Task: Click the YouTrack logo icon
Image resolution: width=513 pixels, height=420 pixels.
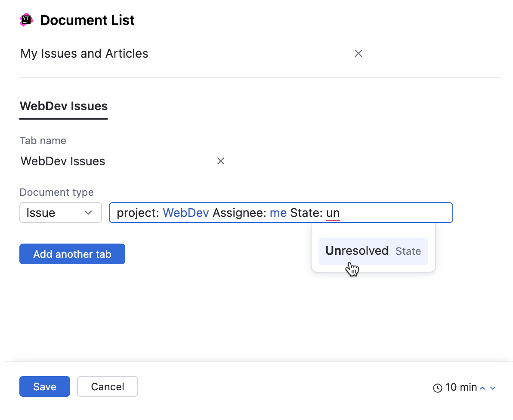Action: tap(26, 19)
